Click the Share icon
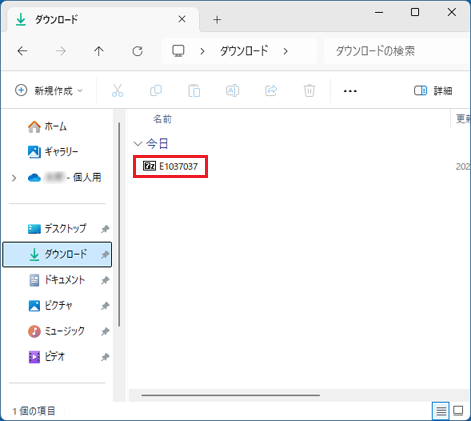The image size is (471, 421). (271, 90)
